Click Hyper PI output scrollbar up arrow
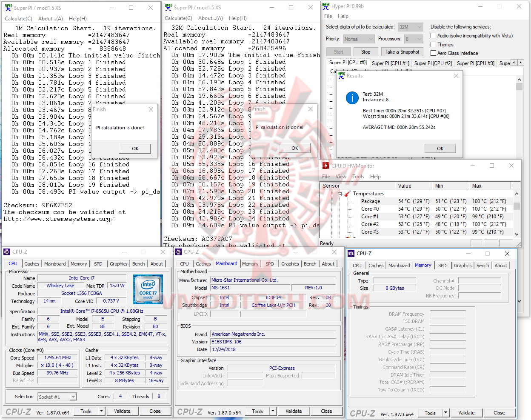 click(x=519, y=80)
